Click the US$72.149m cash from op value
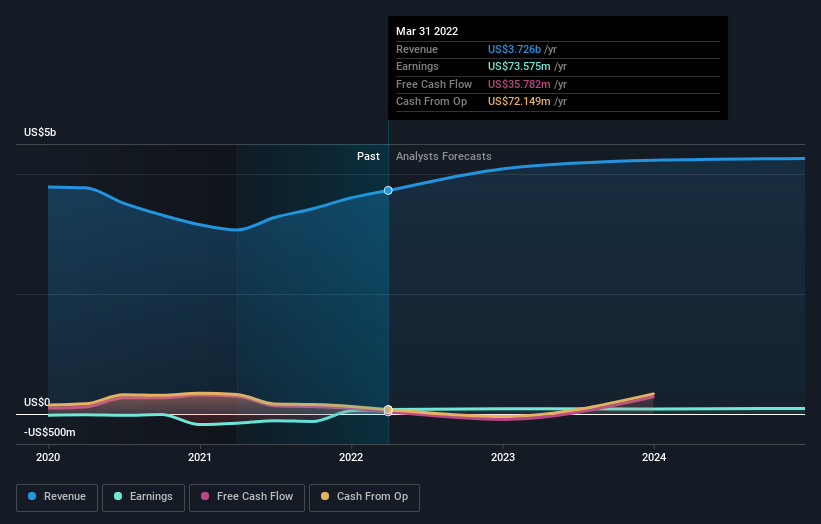 tap(519, 102)
